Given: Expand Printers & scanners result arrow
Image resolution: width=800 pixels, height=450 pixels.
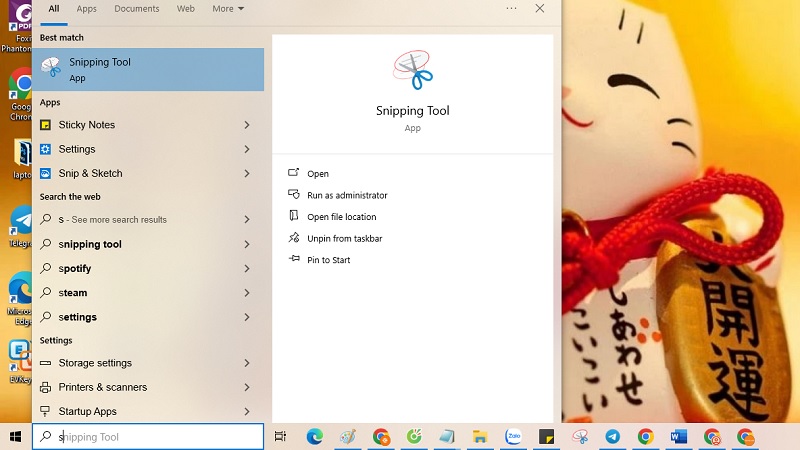Looking at the screenshot, I should [247, 387].
